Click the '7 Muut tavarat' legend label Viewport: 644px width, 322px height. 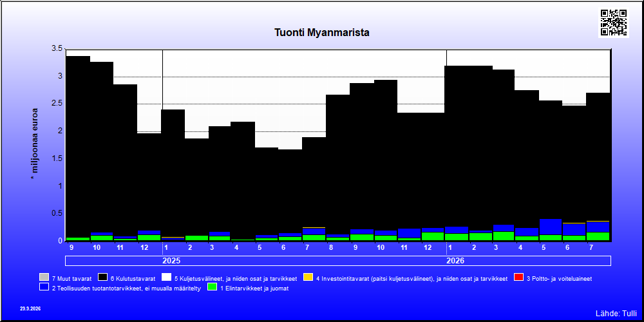pyautogui.click(x=72, y=278)
